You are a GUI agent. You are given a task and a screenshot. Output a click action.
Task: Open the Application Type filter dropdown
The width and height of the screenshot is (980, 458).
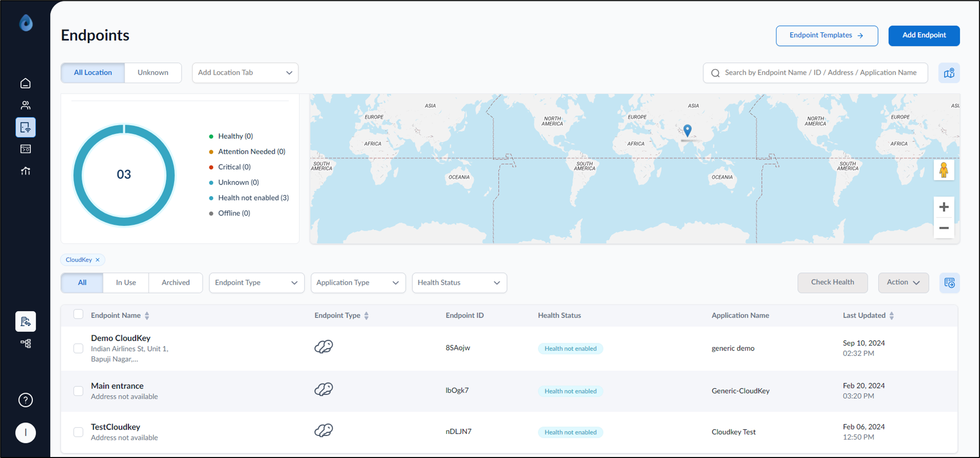358,283
